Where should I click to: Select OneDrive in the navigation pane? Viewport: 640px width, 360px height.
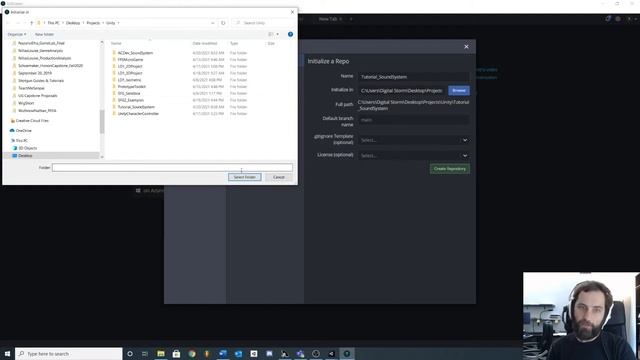(x=23, y=131)
